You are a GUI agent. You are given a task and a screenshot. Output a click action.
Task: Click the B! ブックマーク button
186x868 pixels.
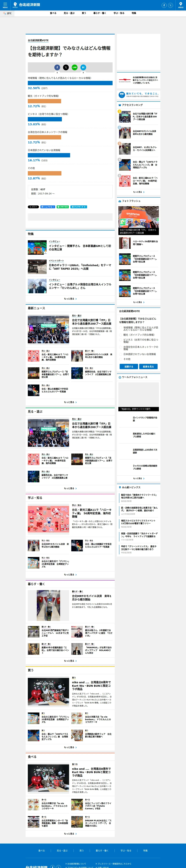(79, 207)
